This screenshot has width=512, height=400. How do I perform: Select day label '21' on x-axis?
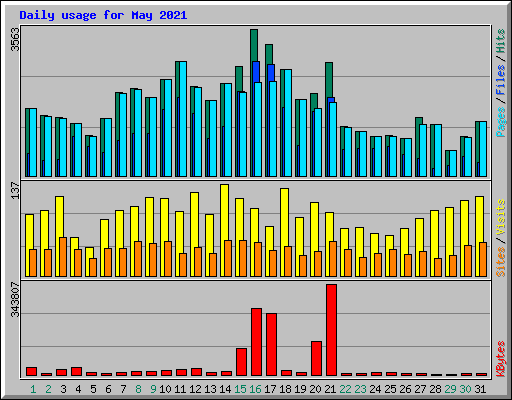tap(330, 389)
